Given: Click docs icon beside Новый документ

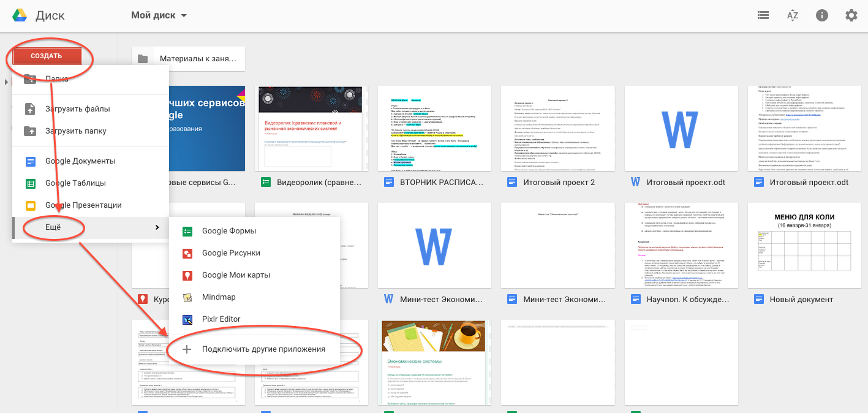Looking at the screenshot, I should tap(758, 299).
